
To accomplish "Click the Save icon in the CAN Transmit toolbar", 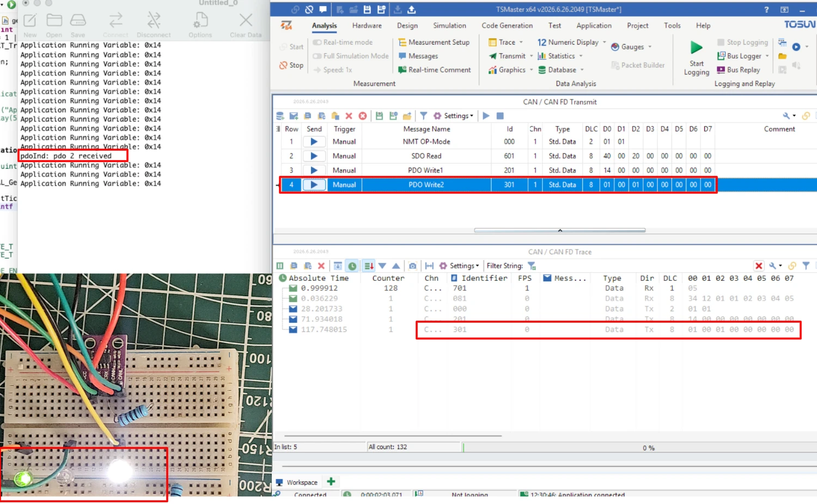I will [x=379, y=116].
